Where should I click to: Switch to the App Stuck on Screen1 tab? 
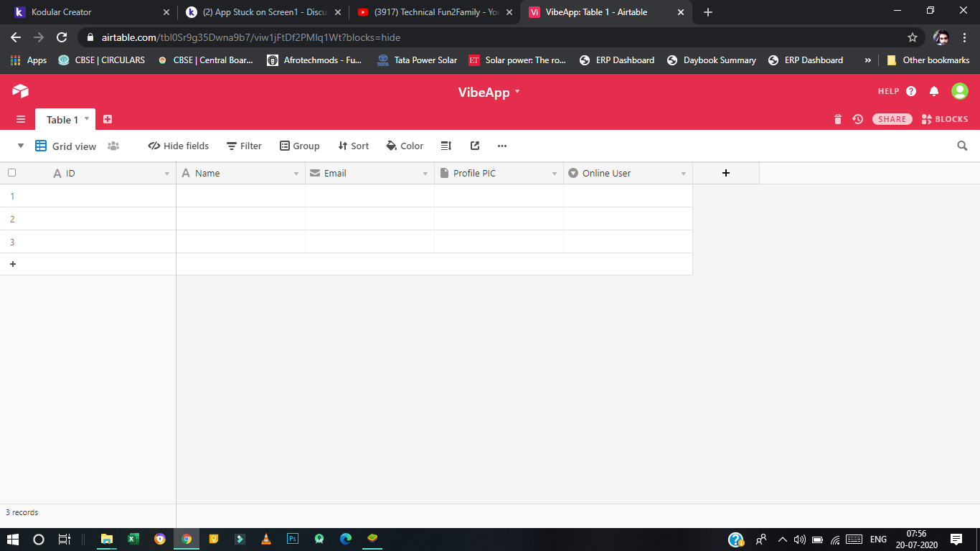click(x=263, y=12)
